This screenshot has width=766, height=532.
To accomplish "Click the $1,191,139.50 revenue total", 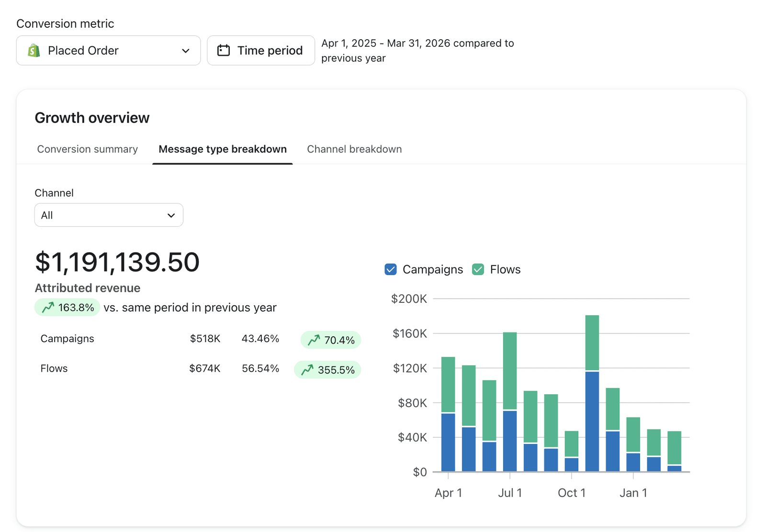I will tap(117, 262).
